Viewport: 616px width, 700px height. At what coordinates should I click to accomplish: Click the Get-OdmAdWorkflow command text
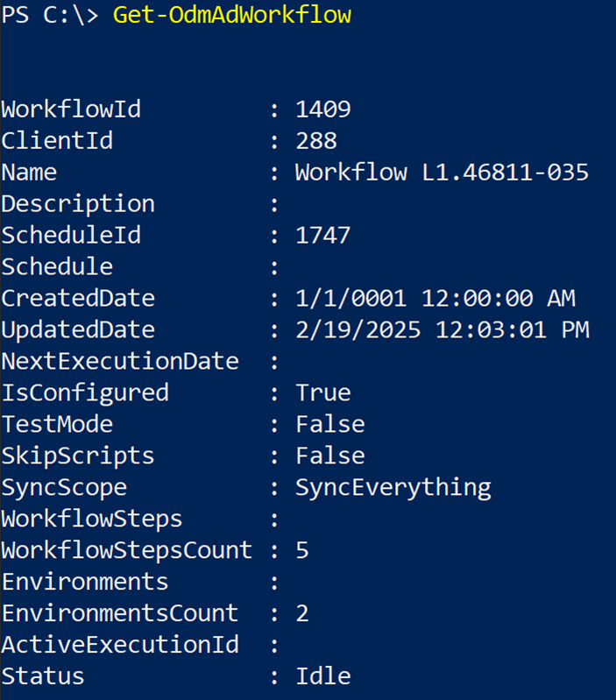tap(231, 15)
